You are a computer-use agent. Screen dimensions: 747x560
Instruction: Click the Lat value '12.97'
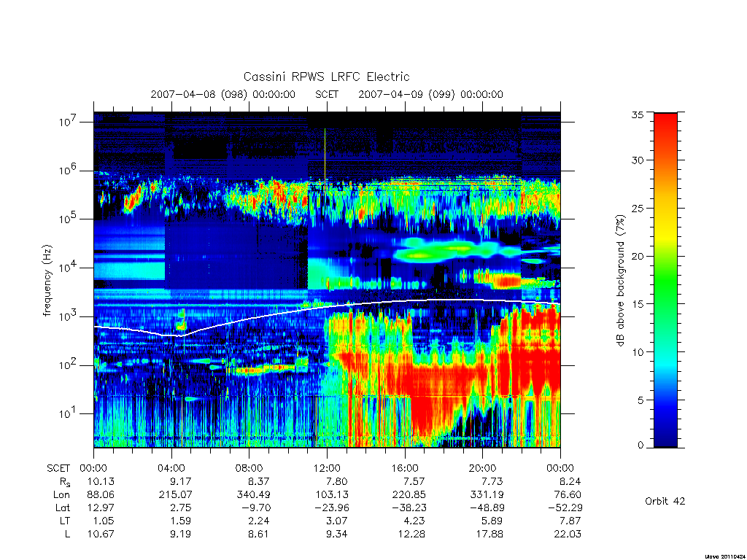[x=101, y=507]
